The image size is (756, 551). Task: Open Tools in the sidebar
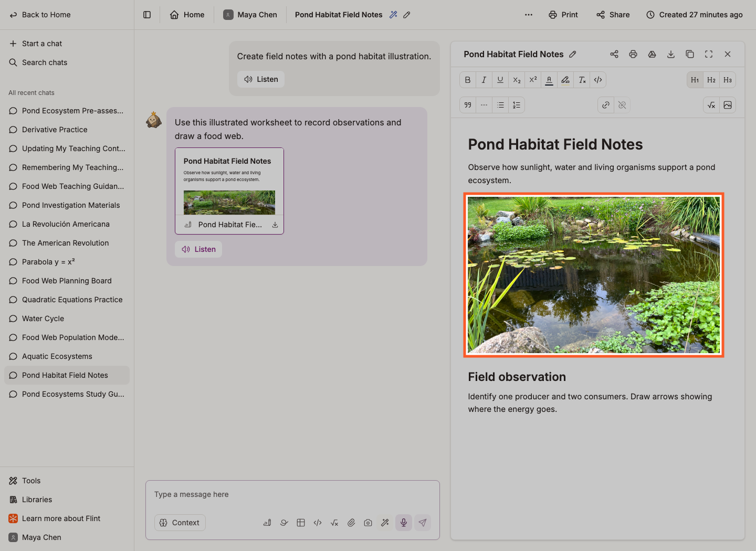click(x=67, y=481)
